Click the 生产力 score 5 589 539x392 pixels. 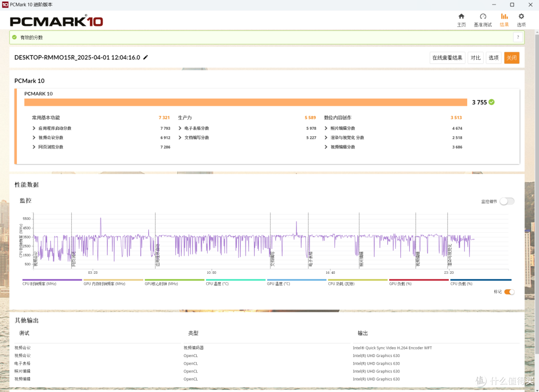[310, 118]
